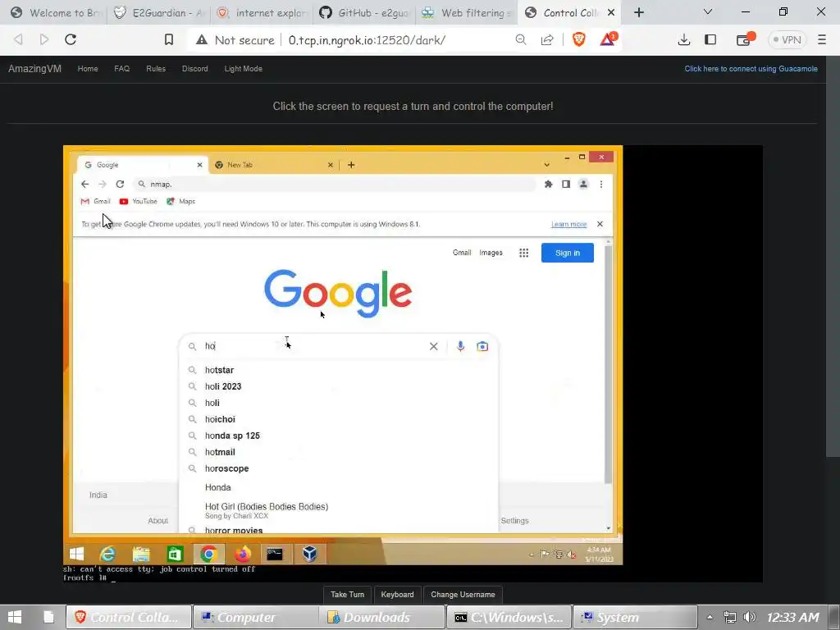This screenshot has width=840, height=630.
Task: Click the remote VM's Firefox taskbar icon
Action: [242, 554]
